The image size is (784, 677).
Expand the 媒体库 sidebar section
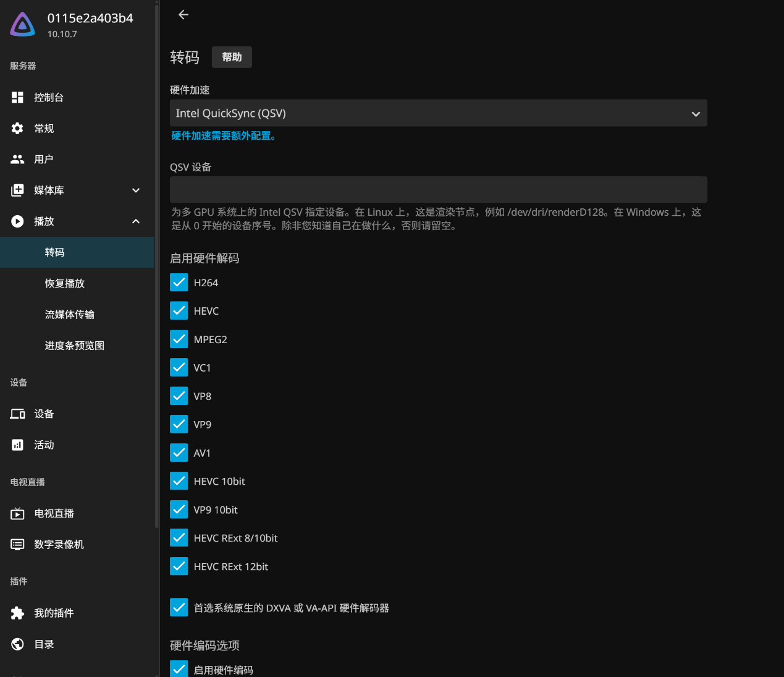click(x=136, y=190)
